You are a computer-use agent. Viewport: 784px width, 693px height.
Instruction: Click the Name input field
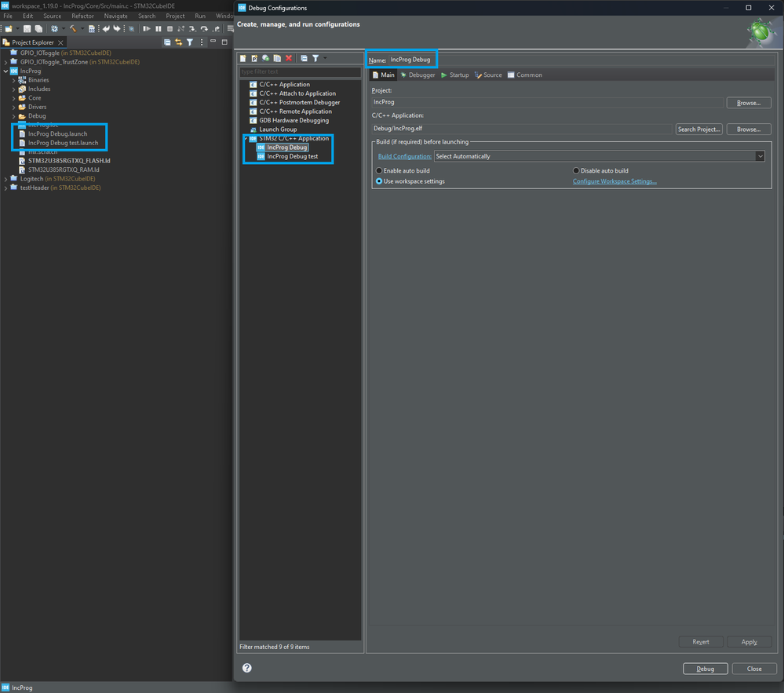tap(581, 60)
